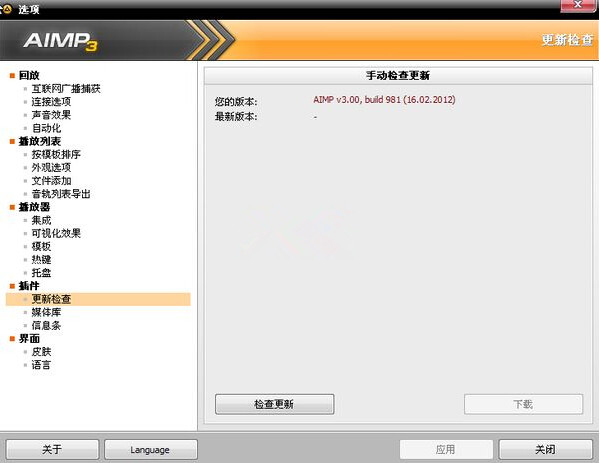The image size is (600, 463).
Task: Click the 下载 download button
Action: [x=523, y=404]
